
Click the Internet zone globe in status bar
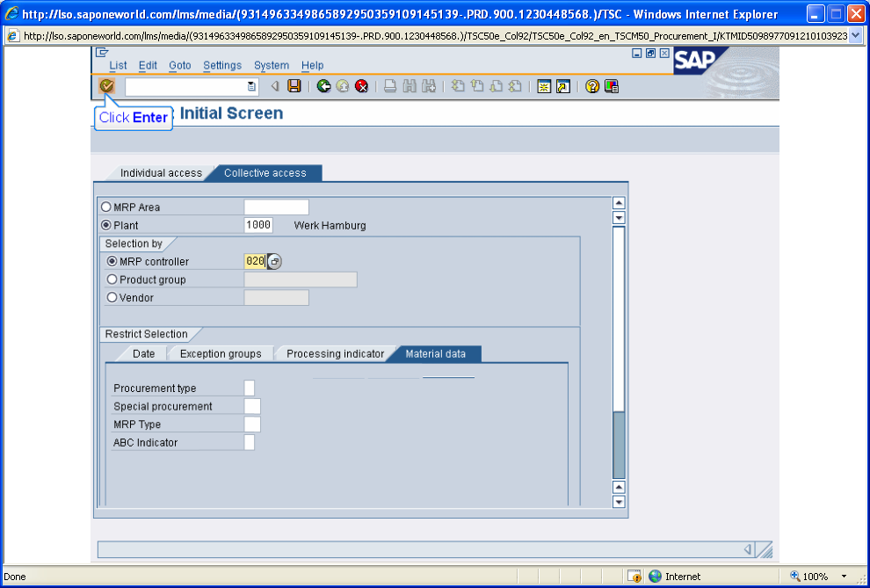pyautogui.click(x=656, y=577)
